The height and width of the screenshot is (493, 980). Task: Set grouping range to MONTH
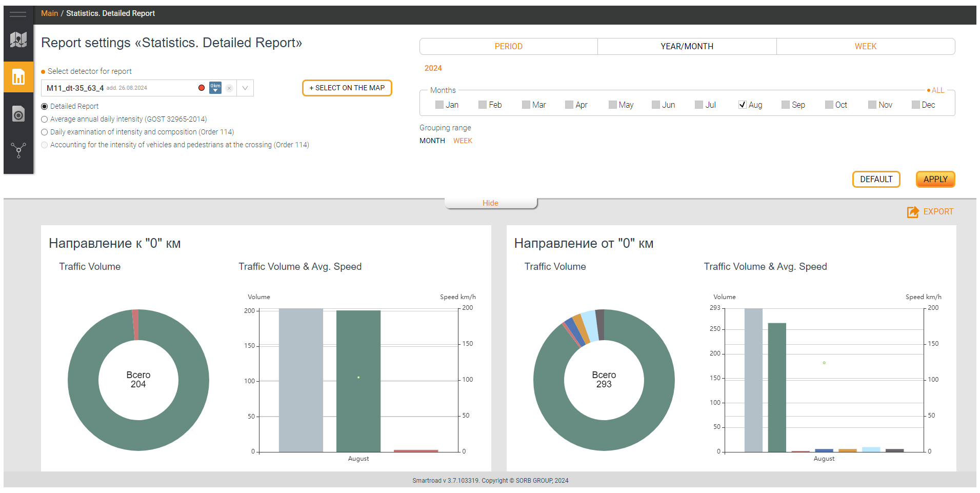(x=432, y=141)
